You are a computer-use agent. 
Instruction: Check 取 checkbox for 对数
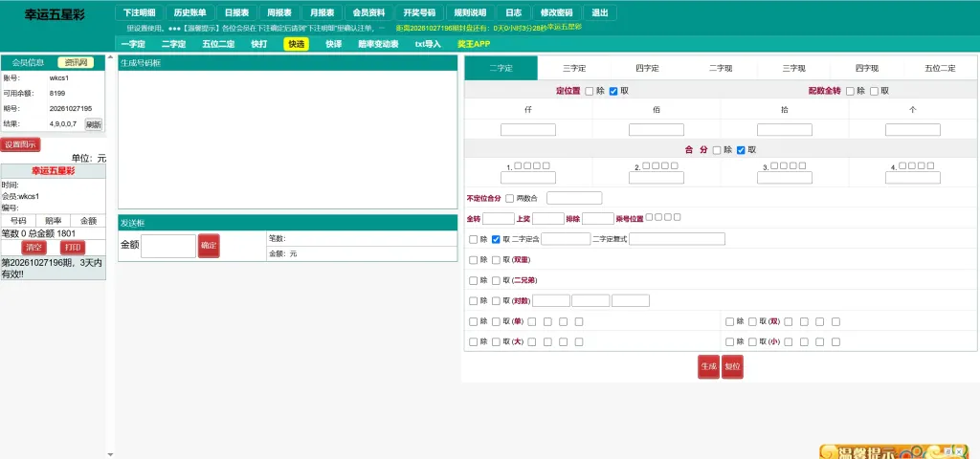coord(497,301)
